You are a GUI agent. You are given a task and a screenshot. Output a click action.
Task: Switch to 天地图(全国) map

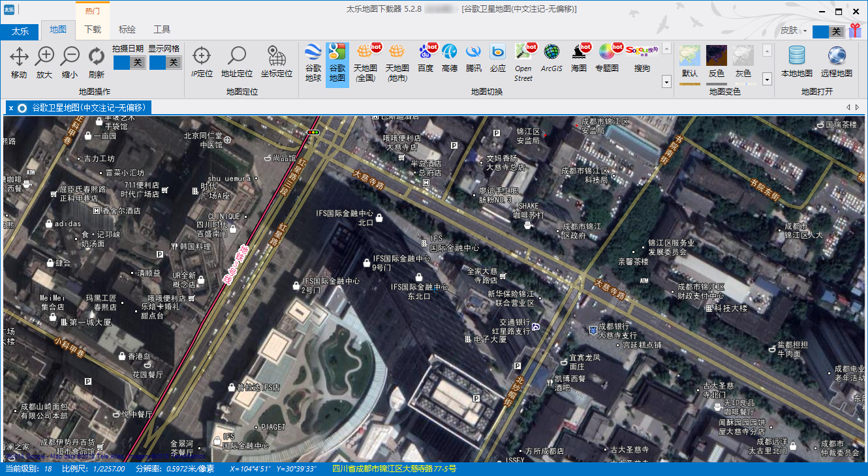(x=365, y=64)
